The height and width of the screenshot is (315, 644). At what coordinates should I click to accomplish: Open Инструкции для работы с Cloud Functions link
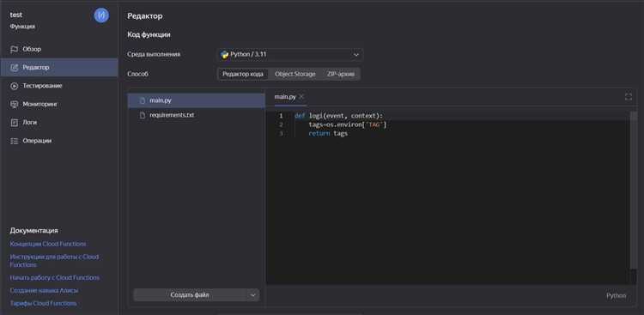pyautogui.click(x=54, y=261)
